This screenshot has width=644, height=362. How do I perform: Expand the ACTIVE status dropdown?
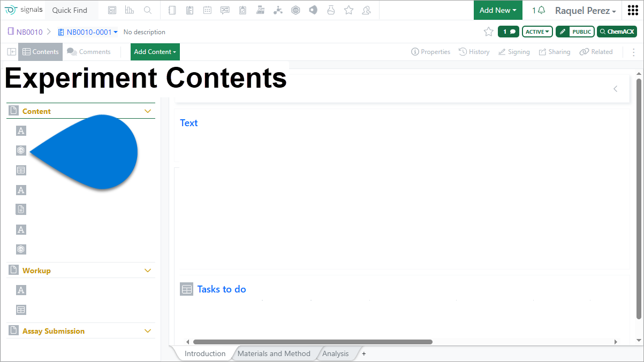coord(537,32)
